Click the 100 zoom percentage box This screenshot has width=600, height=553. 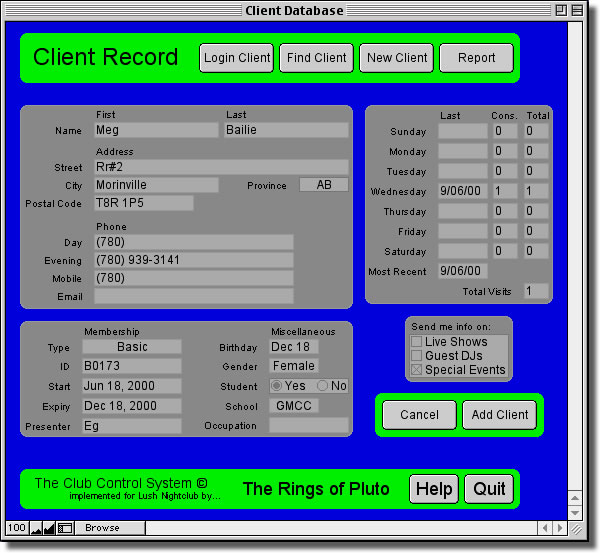point(16,527)
